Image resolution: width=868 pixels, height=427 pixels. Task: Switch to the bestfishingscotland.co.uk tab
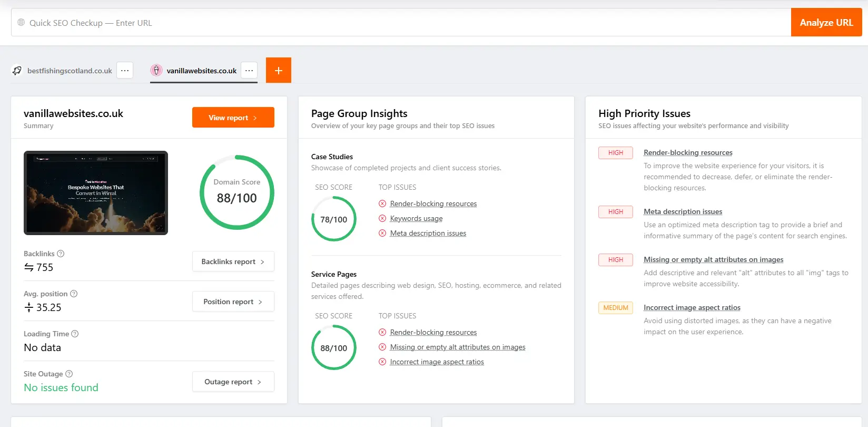point(70,71)
